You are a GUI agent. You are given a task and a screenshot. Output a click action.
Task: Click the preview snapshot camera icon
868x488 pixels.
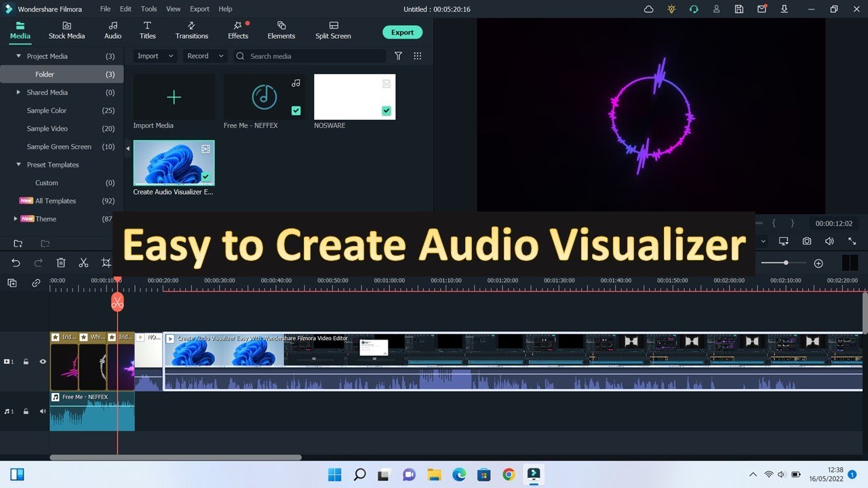[x=806, y=241]
